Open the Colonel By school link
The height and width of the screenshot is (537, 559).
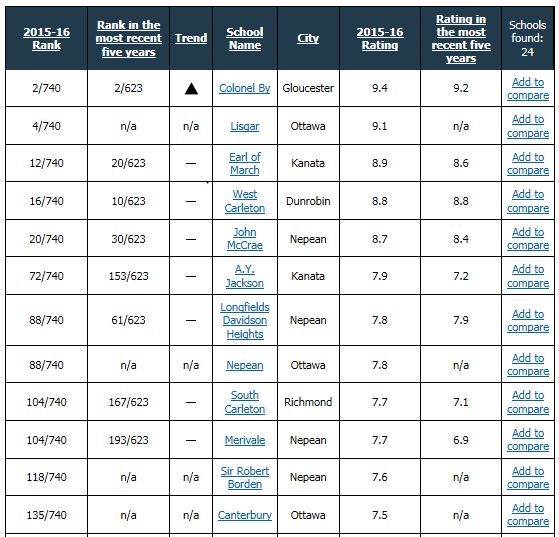pyautogui.click(x=245, y=88)
